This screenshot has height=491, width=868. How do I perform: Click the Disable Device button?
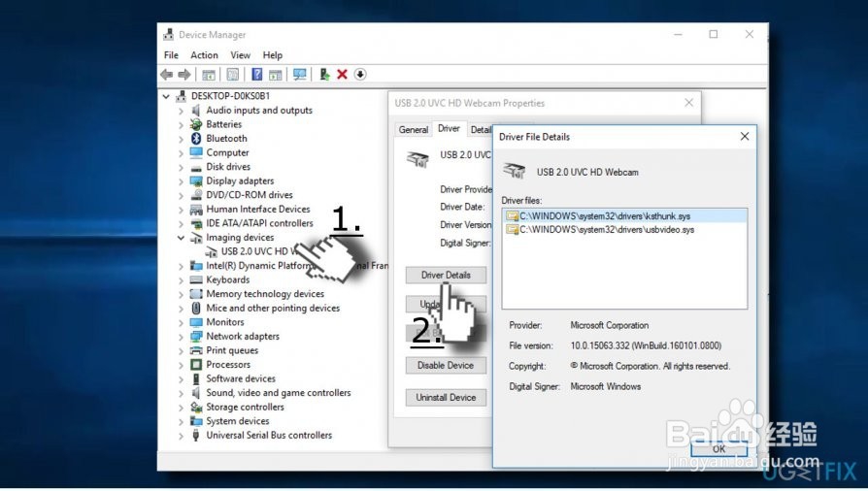[446, 366]
